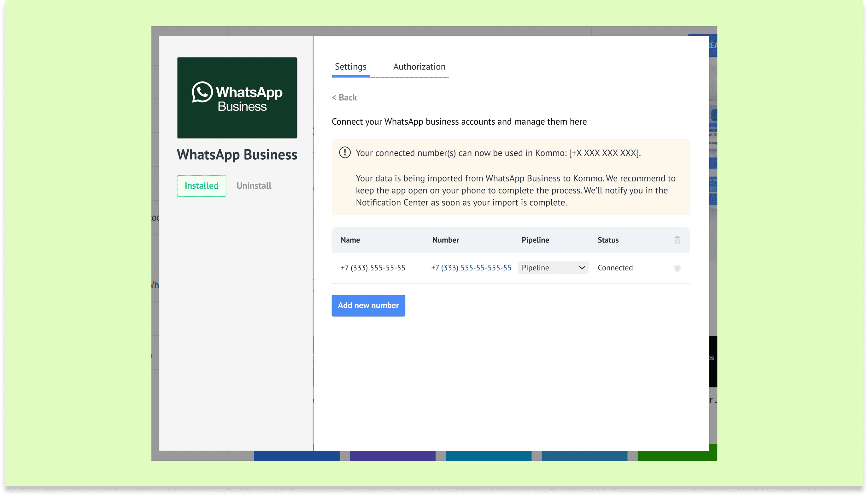The image size is (868, 496).
Task: Click the Connected status text
Action: pos(615,268)
